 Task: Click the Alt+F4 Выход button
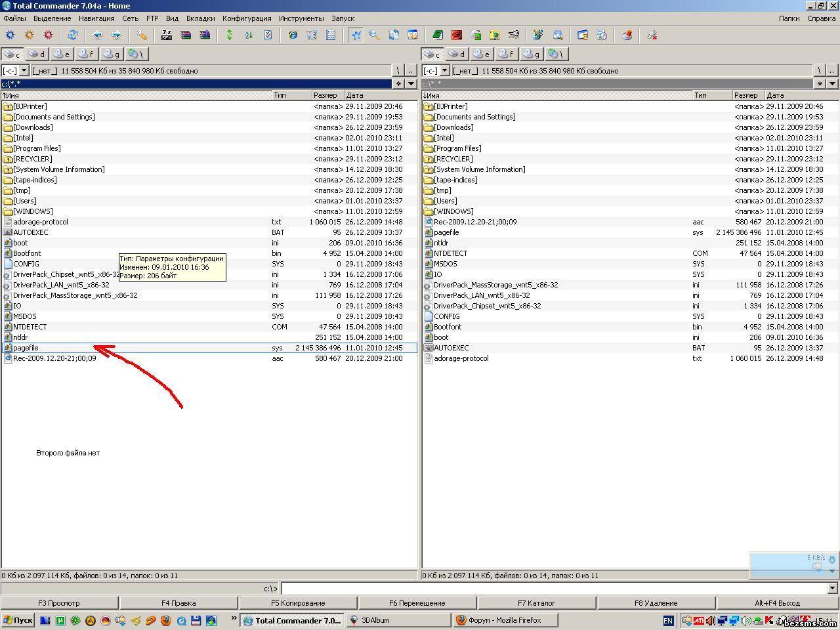coord(778,602)
